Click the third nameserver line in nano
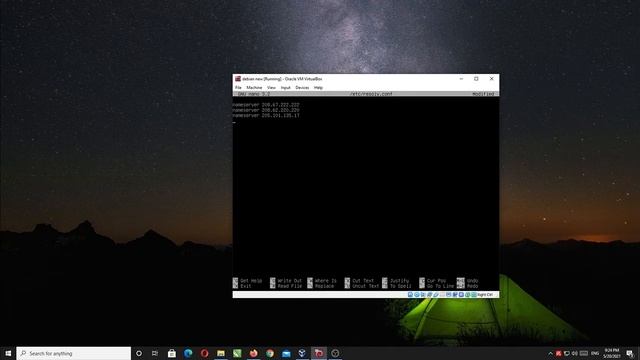Viewport: 640px width, 360px height. 266,116
